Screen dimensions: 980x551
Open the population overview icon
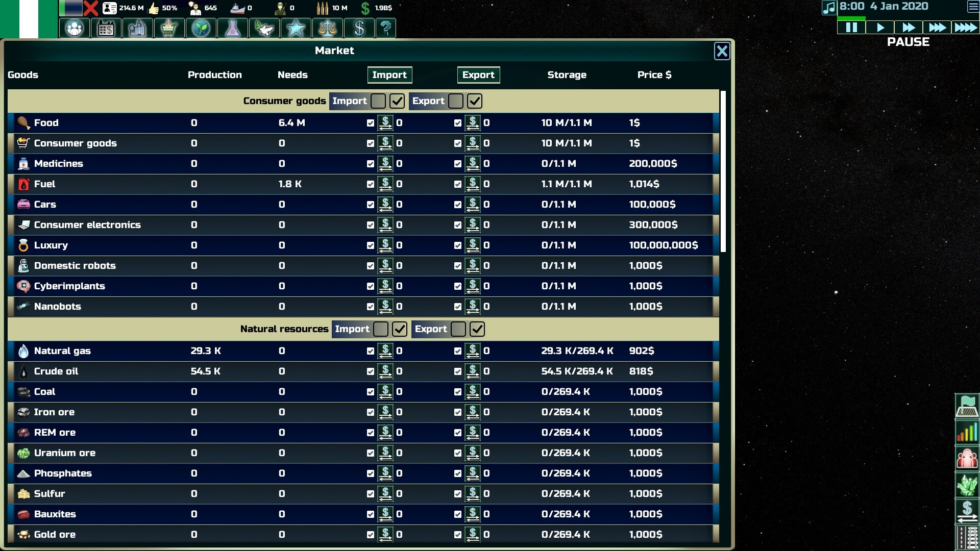(75, 29)
